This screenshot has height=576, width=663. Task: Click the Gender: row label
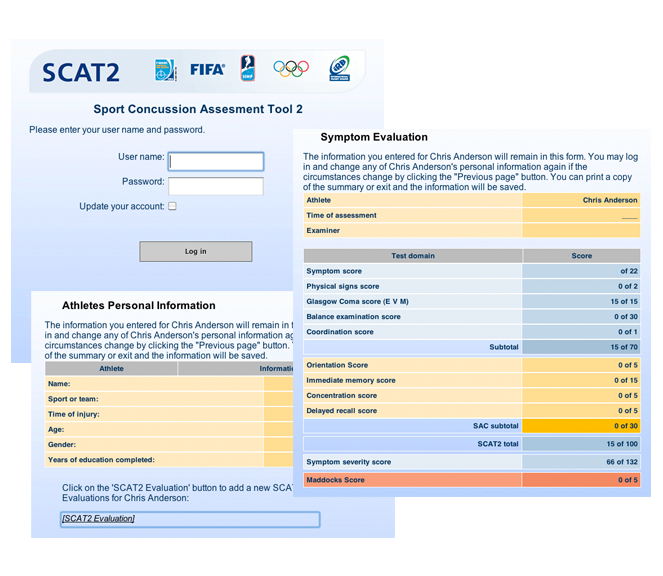62,444
